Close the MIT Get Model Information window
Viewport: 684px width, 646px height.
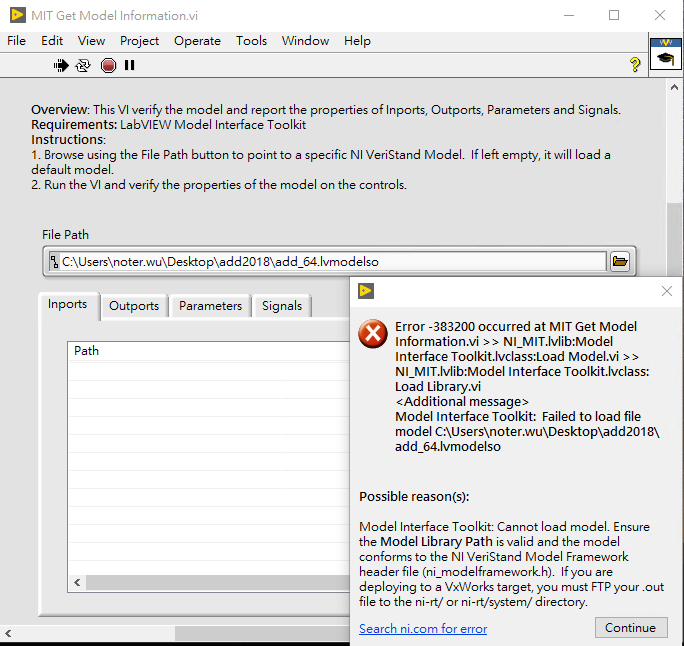[x=660, y=15]
